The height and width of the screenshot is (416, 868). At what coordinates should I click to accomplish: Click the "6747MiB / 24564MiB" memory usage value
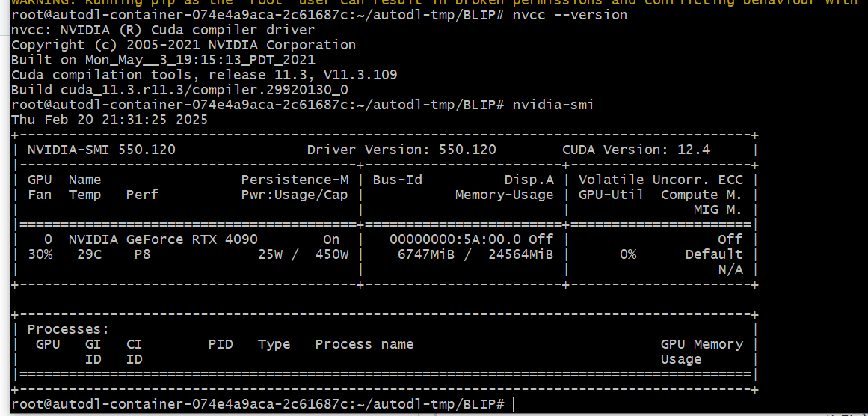pos(475,254)
